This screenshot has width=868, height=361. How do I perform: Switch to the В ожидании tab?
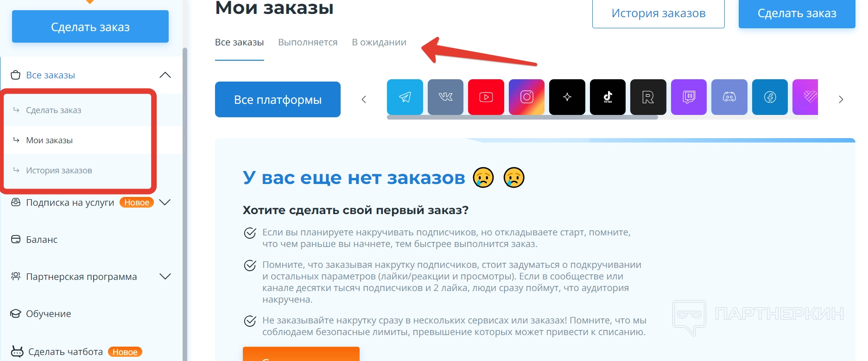click(379, 42)
